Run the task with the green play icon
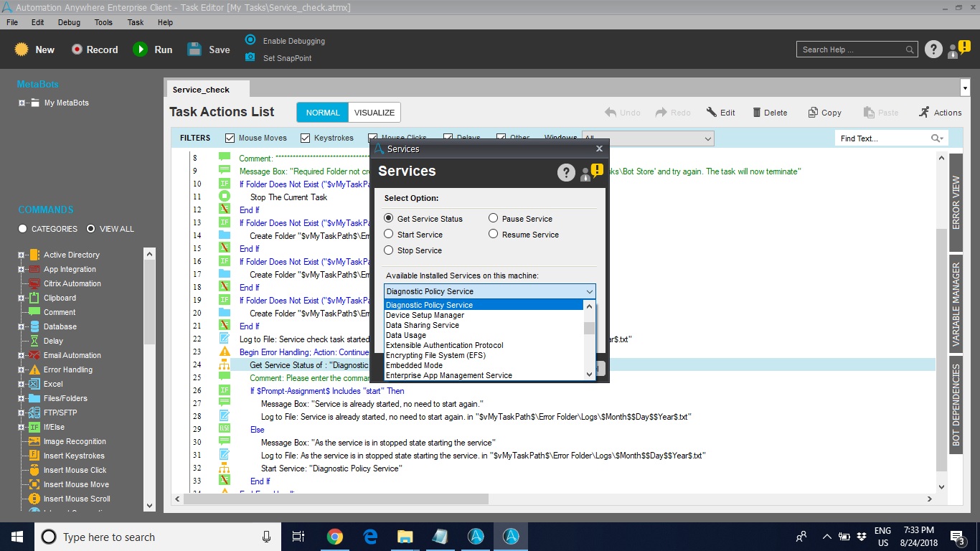 (140, 50)
